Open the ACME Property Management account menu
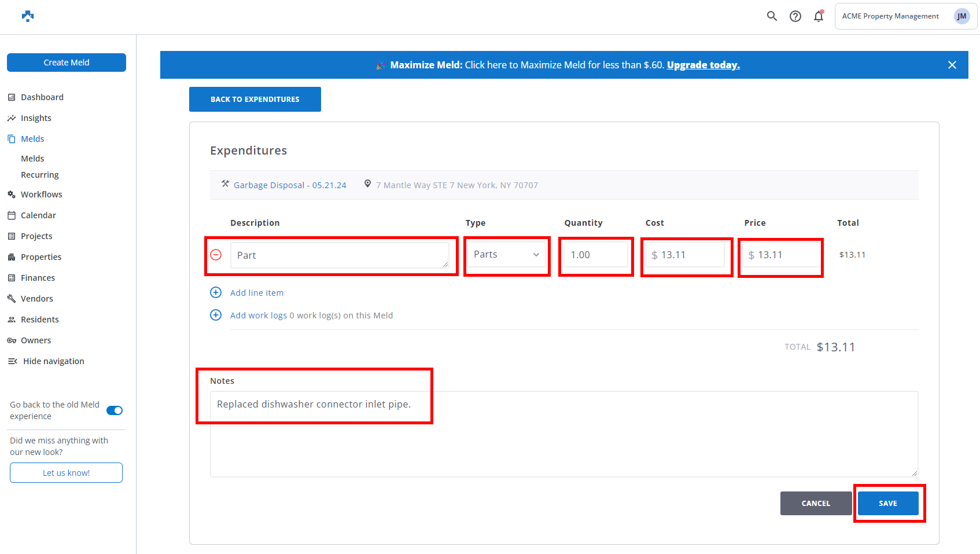Screen dimensions: 980x554 [890, 16]
